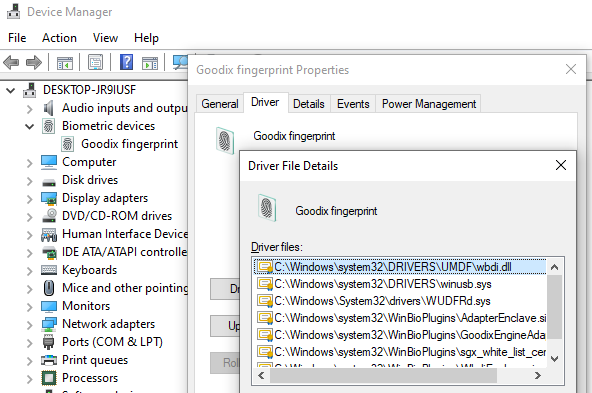592x393 pixels.
Task: Expand the DVD/CD-ROM drives category
Action: click(29, 217)
